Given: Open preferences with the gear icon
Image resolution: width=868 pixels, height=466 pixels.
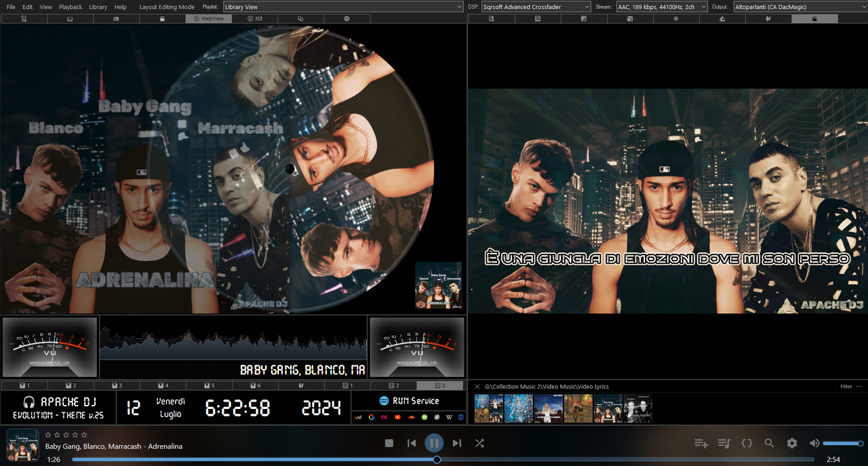Looking at the screenshot, I should point(792,443).
